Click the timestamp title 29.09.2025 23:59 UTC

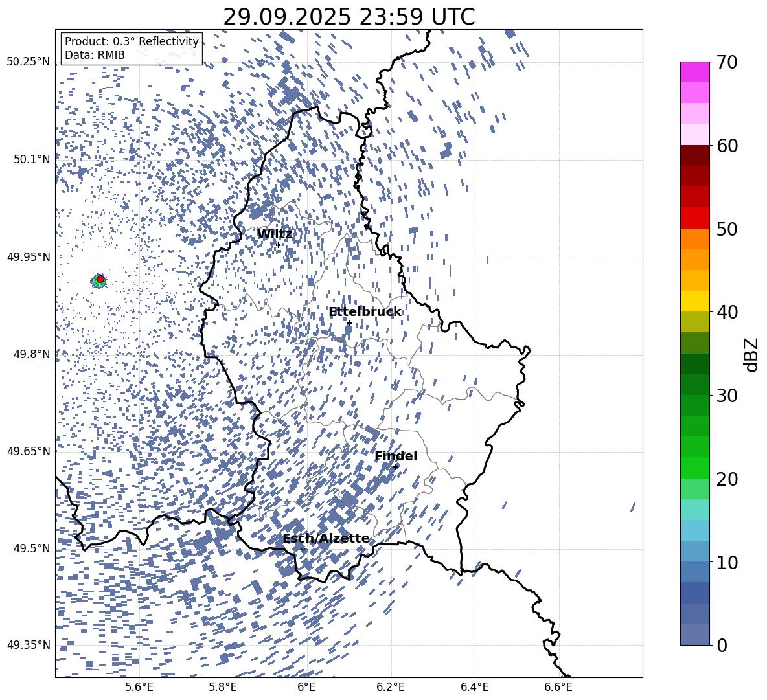click(349, 17)
